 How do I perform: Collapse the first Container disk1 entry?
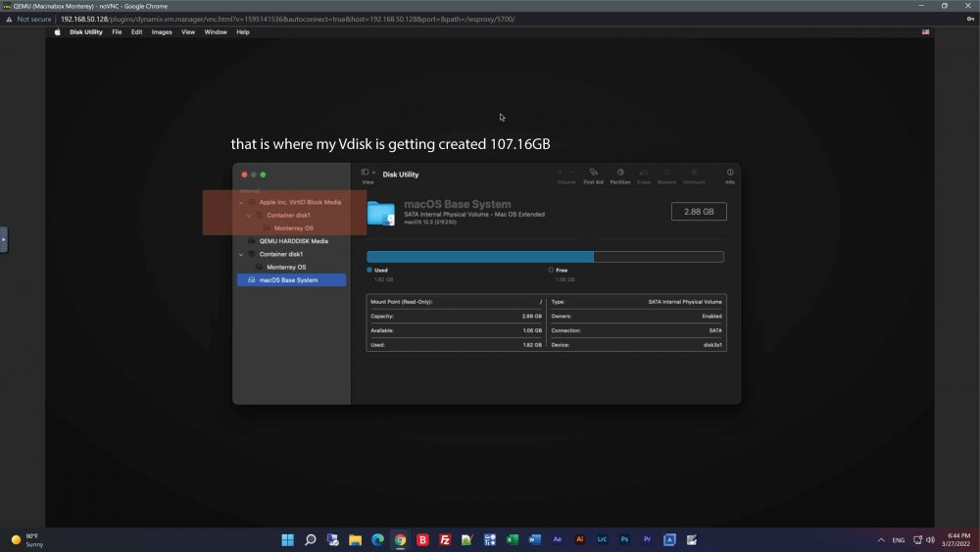[249, 216]
